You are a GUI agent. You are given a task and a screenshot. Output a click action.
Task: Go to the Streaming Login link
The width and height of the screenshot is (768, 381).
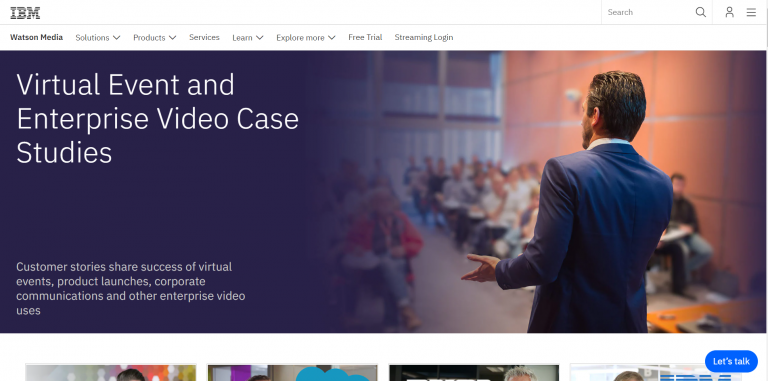point(424,37)
